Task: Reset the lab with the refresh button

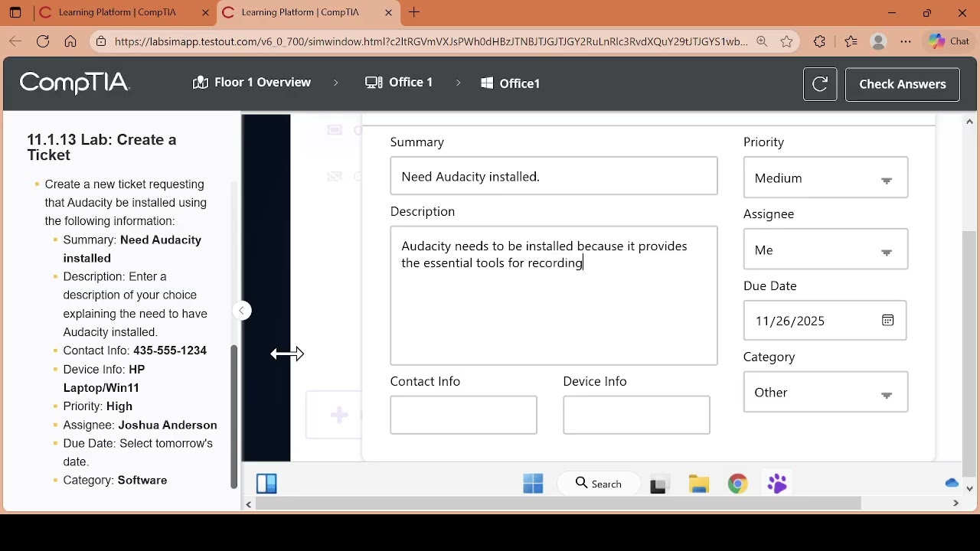Action: tap(820, 84)
